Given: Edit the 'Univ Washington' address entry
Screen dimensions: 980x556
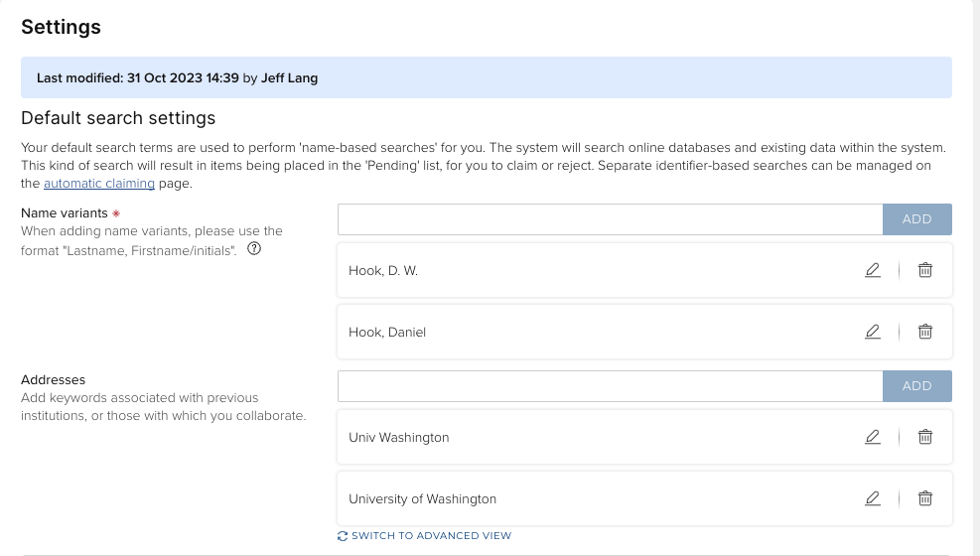Looking at the screenshot, I should [873, 437].
